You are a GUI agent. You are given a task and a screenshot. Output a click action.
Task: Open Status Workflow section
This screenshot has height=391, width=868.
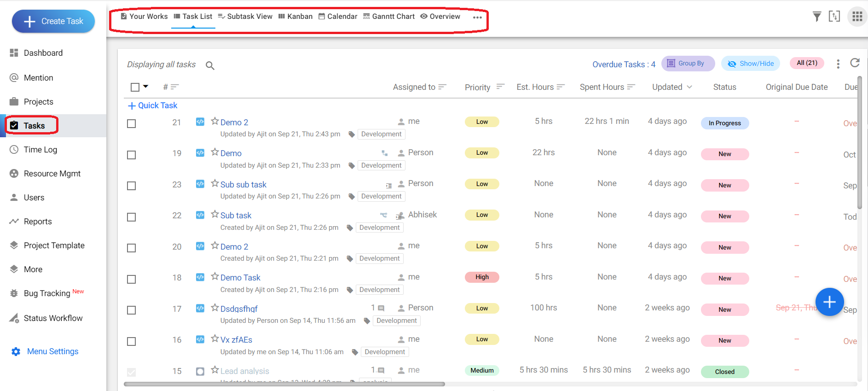tap(53, 318)
